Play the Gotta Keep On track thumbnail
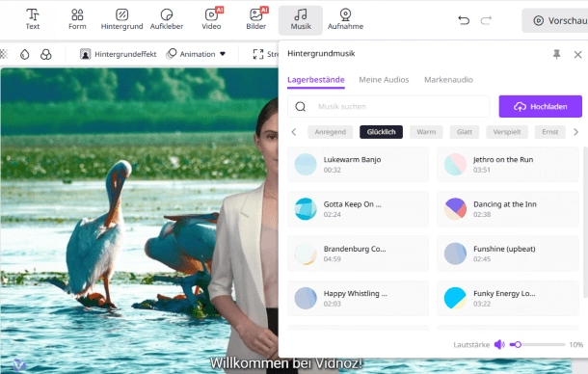 (306, 209)
